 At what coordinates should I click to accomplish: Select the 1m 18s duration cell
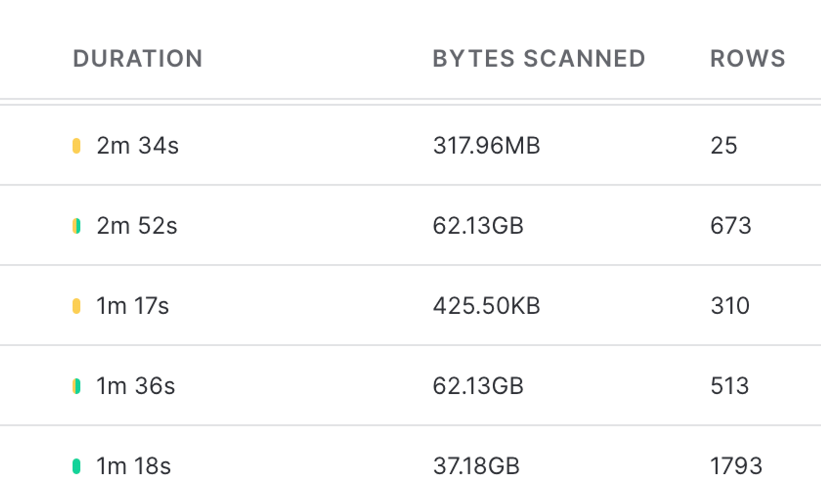(x=133, y=466)
